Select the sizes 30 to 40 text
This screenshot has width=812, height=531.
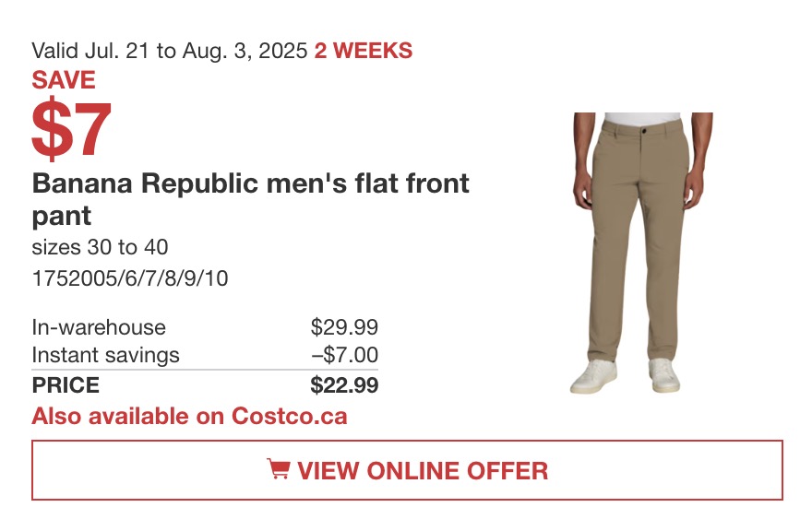point(100,247)
